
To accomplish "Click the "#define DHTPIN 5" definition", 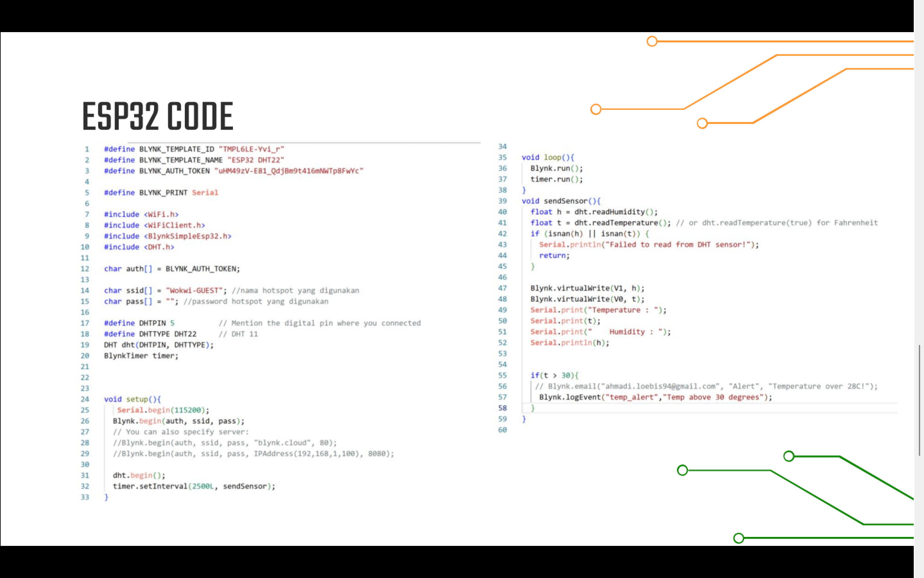I will tap(139, 323).
